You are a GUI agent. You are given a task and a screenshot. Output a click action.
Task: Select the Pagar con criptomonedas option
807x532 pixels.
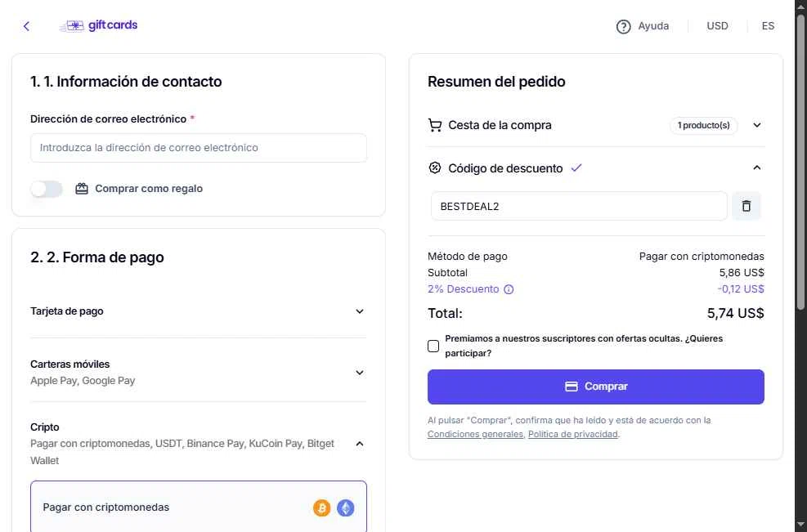(x=199, y=507)
